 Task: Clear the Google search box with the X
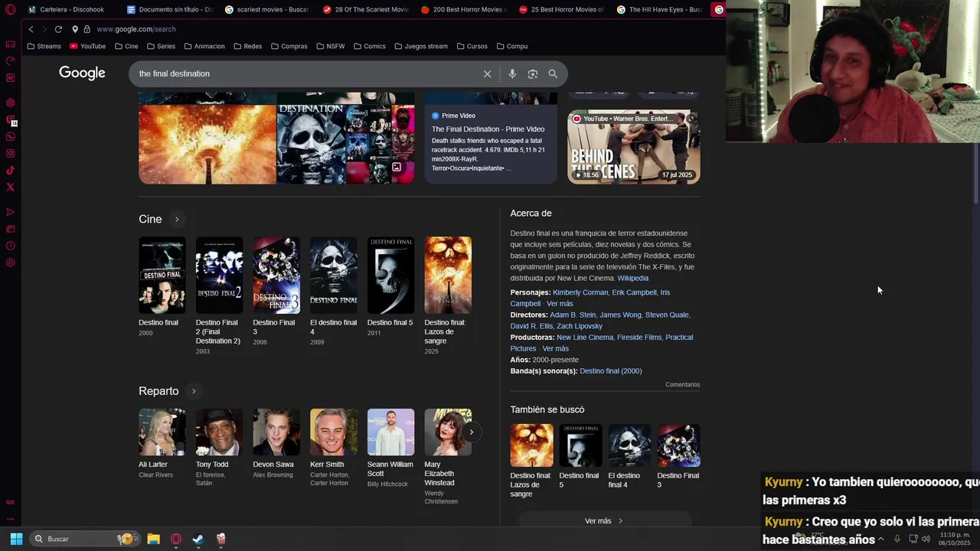[x=487, y=73]
